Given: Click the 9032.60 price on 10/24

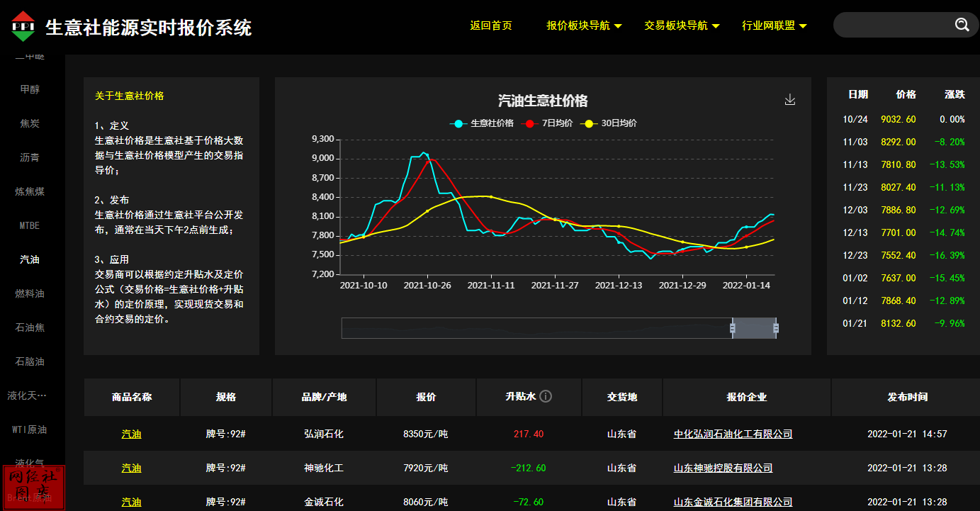Looking at the screenshot, I should (x=898, y=119).
